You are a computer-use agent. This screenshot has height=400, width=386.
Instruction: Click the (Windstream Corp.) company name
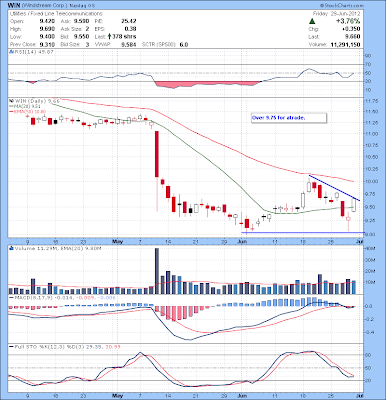44,6
